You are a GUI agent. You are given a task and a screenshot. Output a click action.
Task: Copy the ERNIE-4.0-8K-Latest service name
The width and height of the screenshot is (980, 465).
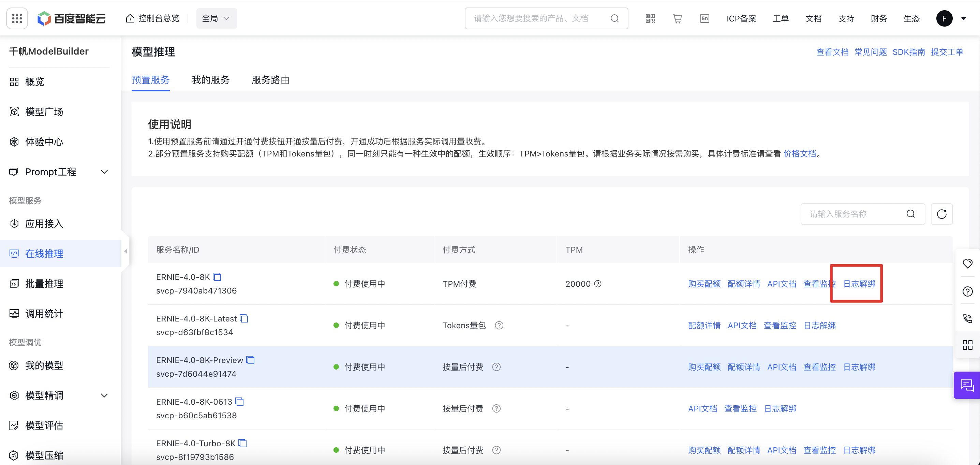pos(244,319)
